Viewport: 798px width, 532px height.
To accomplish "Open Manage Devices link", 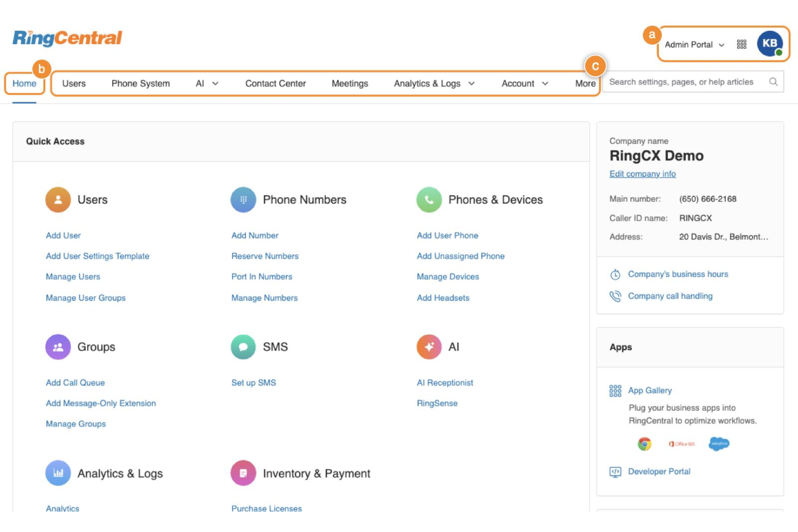I will click(448, 277).
